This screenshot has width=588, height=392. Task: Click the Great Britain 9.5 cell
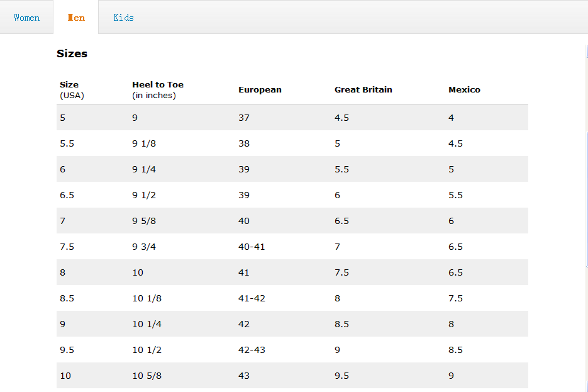click(341, 376)
